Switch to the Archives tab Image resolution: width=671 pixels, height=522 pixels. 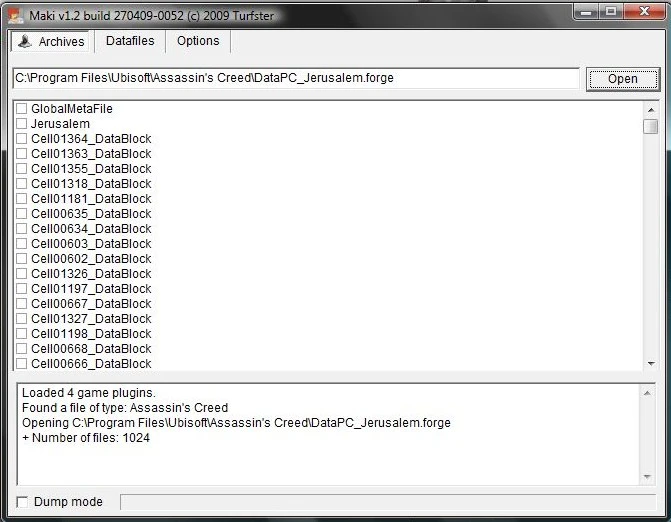[x=50, y=42]
